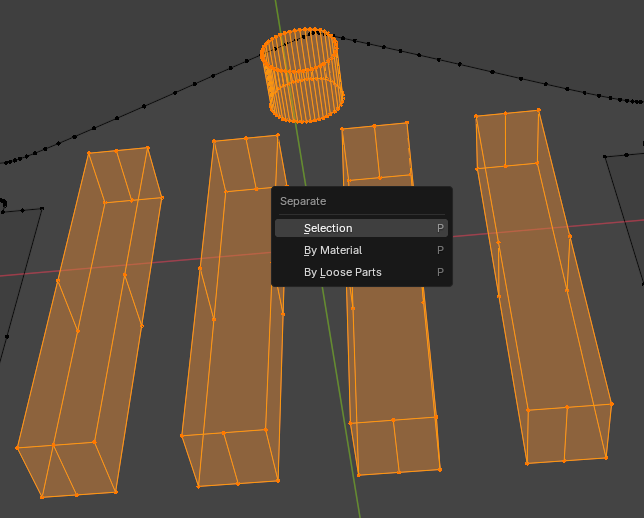Click the bottom end face of second box

click(x=230, y=458)
